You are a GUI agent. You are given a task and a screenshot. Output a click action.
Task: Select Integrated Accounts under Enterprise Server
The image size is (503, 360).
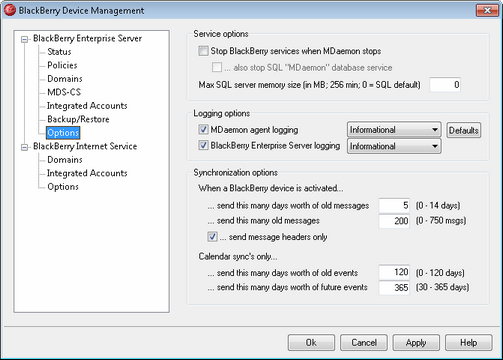(x=87, y=106)
